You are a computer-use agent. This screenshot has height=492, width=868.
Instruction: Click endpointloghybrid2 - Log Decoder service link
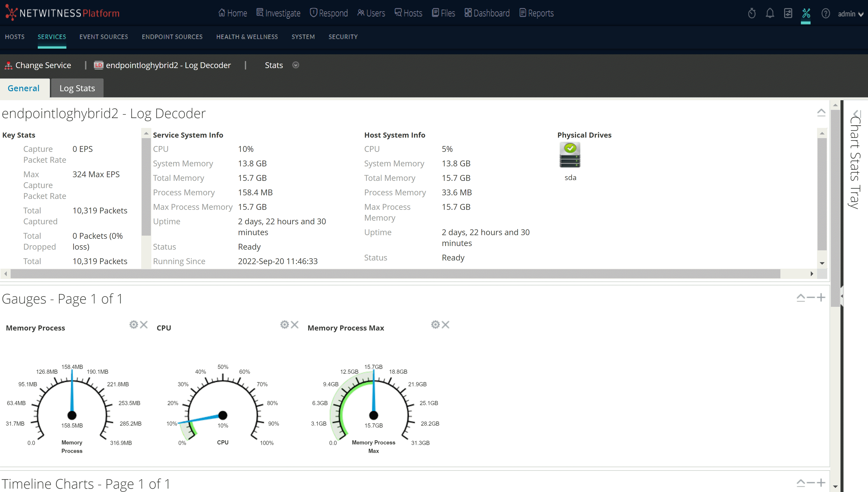point(163,65)
